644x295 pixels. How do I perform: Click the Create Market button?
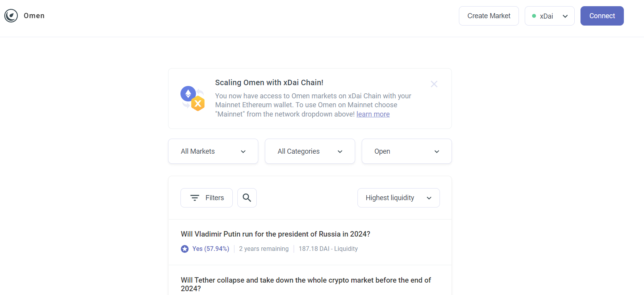click(x=489, y=16)
